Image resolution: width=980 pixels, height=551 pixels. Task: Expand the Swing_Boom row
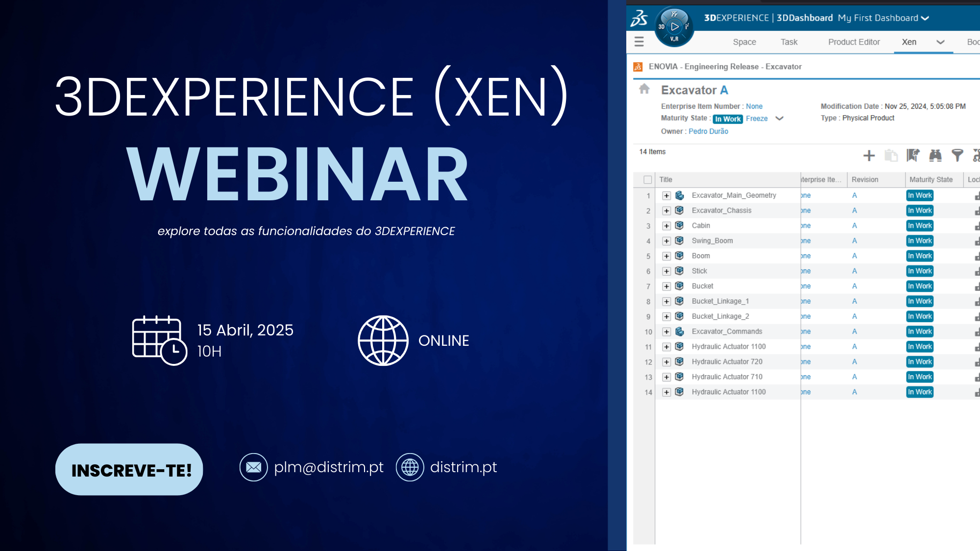[x=666, y=241]
